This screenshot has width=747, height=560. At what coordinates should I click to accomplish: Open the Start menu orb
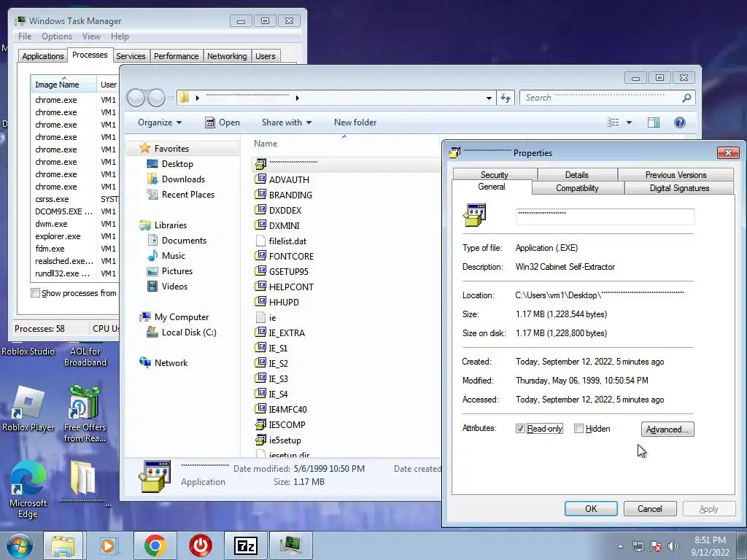pos(19,545)
